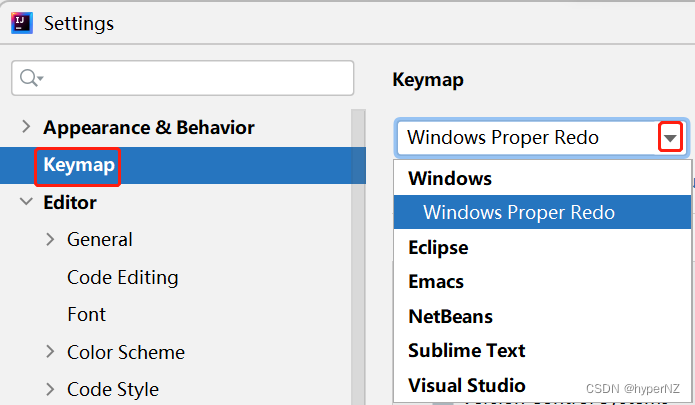Click the IntelliJ IDEA logo icon
Viewport: 695px width, 405px height.
[x=22, y=23]
